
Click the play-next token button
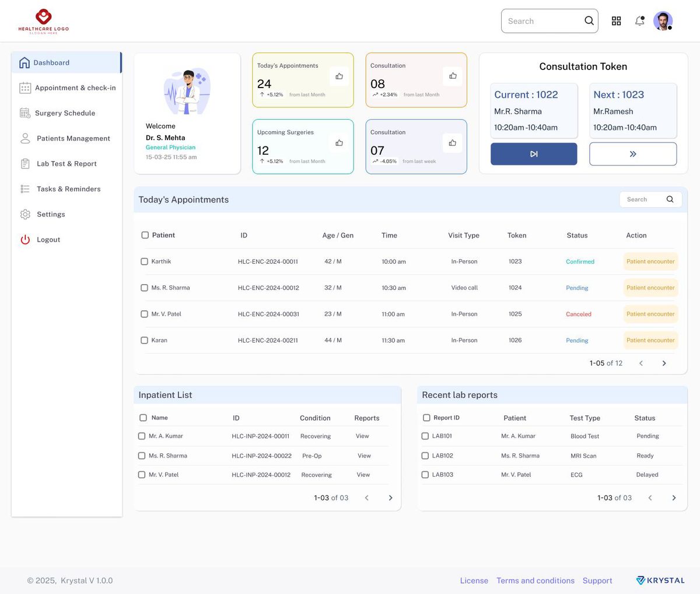pos(534,154)
